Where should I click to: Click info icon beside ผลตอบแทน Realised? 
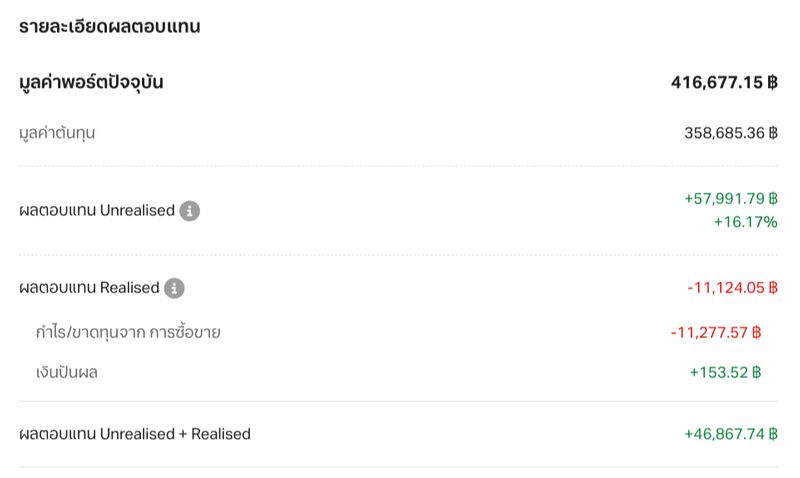174,288
